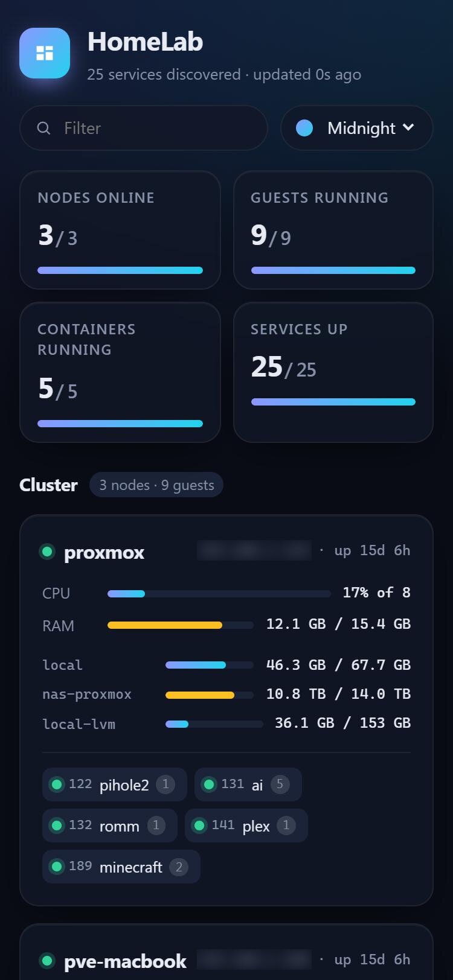Click the '17% of 8' CPU value
The width and height of the screenshot is (453, 980).
tap(377, 593)
